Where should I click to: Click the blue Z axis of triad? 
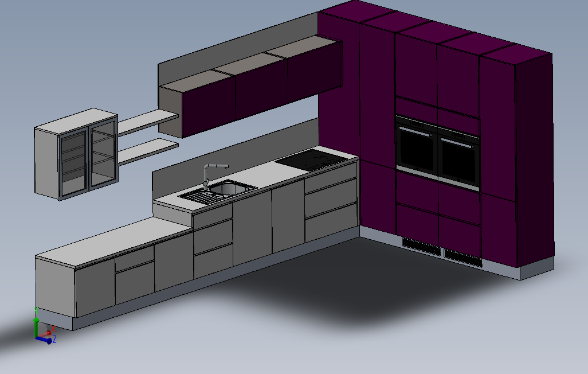tap(44, 340)
